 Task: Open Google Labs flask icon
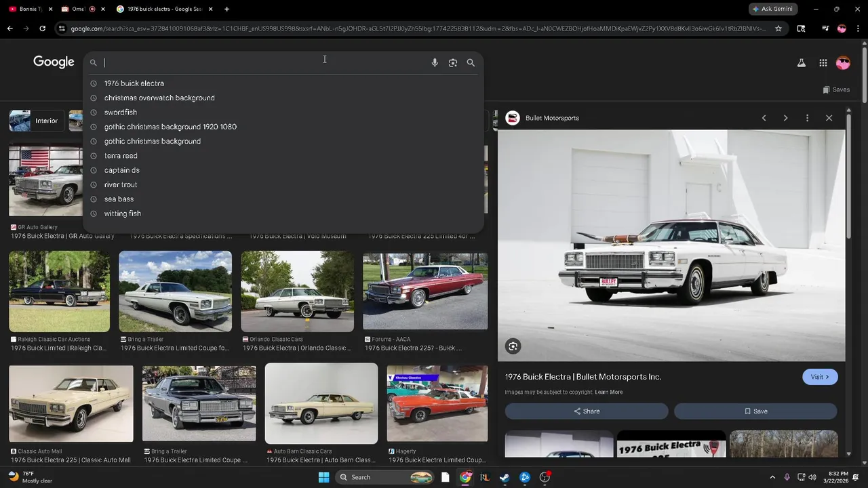pos(801,62)
